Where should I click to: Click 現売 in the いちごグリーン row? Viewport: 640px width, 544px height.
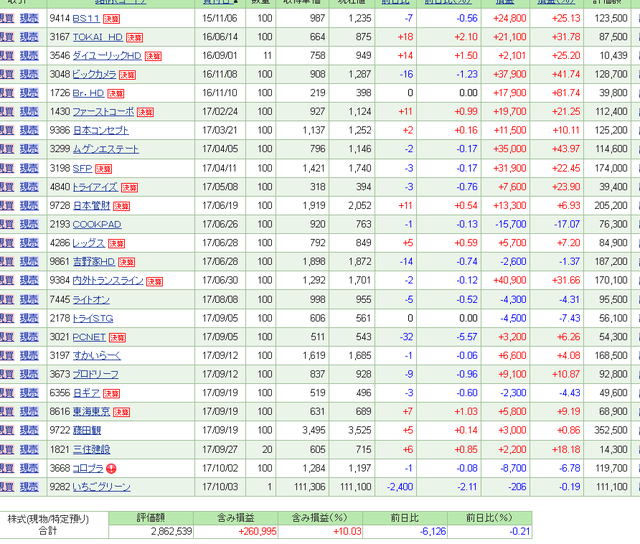(29, 488)
